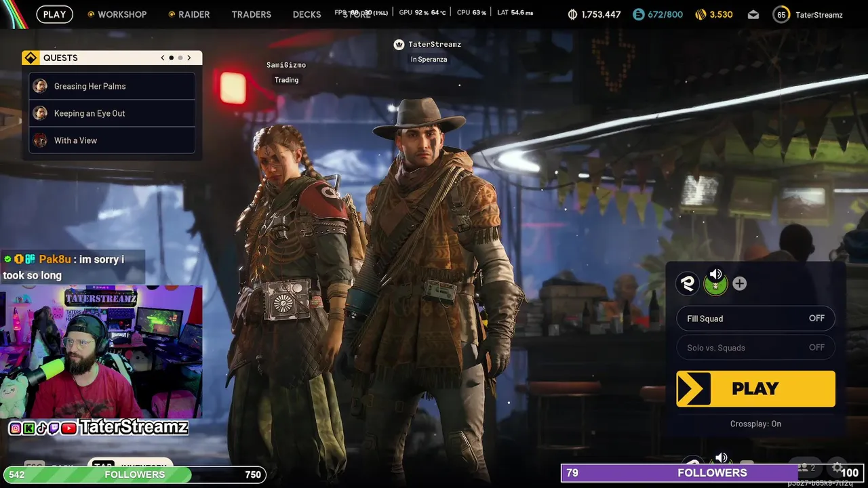
Task: Click the squad leader emblem avatar
Action: (688, 283)
